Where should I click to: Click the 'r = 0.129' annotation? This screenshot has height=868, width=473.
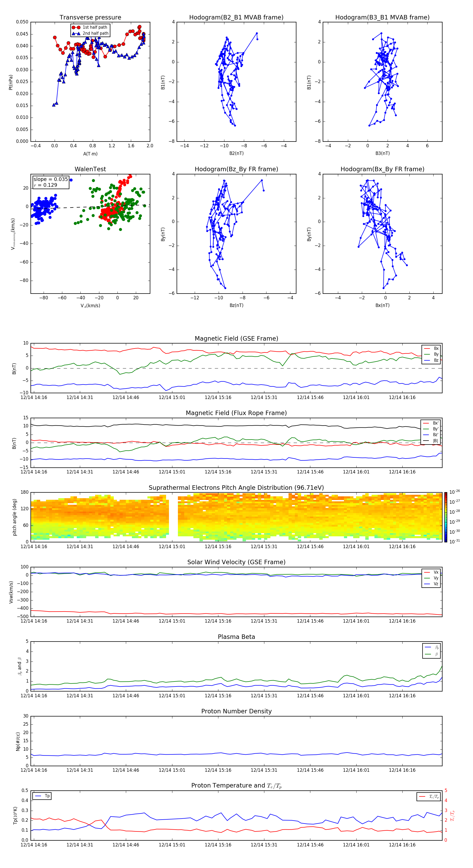click(45, 185)
